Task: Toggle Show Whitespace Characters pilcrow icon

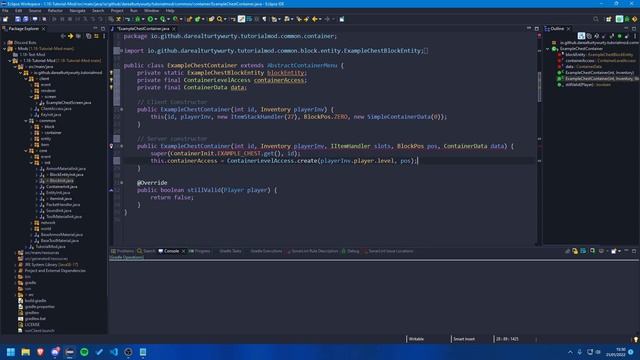Action: pyautogui.click(x=264, y=19)
